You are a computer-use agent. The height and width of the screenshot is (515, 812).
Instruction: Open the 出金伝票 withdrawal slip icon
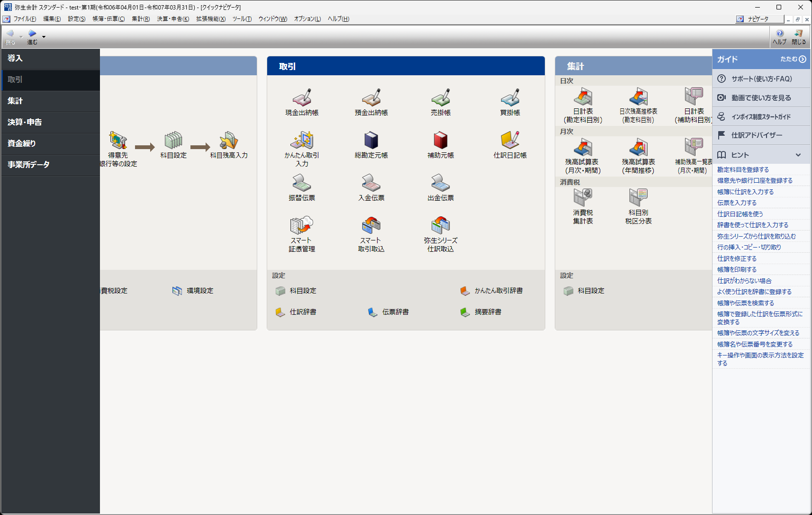point(441,183)
